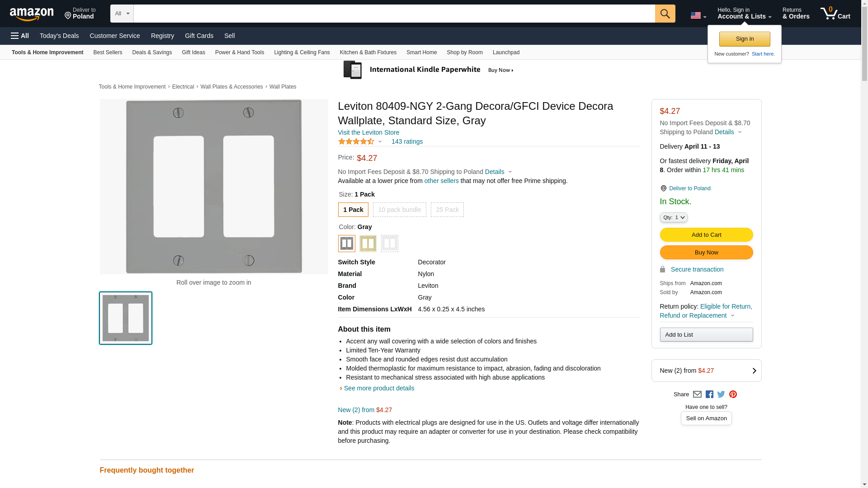Open the Qty quantity dropdown
Viewport: 868px width, 488px height.
(x=673, y=217)
